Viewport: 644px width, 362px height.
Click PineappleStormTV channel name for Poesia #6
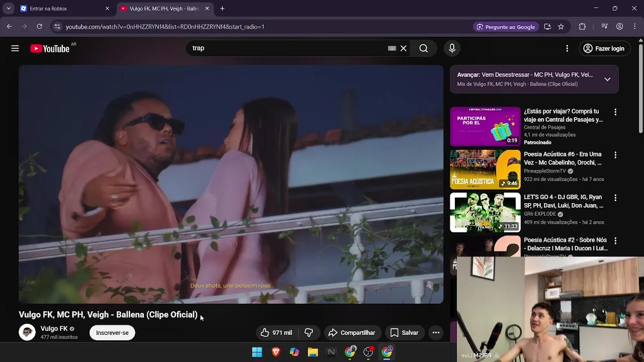[545, 171]
